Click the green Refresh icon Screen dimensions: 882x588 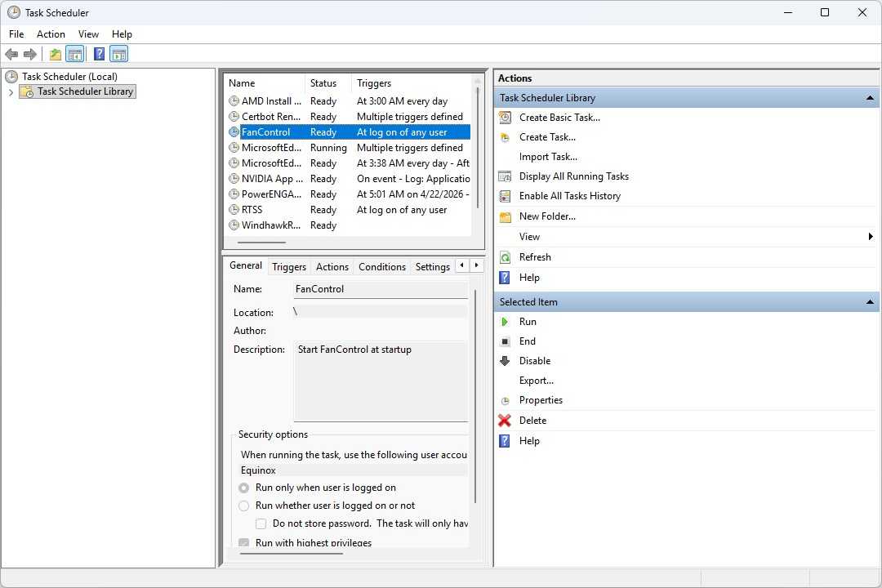tap(506, 257)
